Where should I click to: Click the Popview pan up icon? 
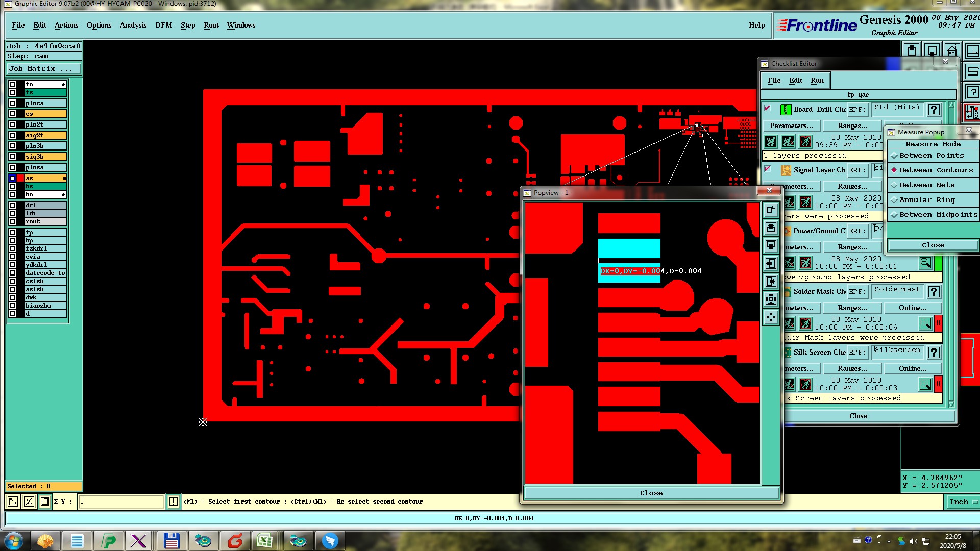[x=771, y=228]
